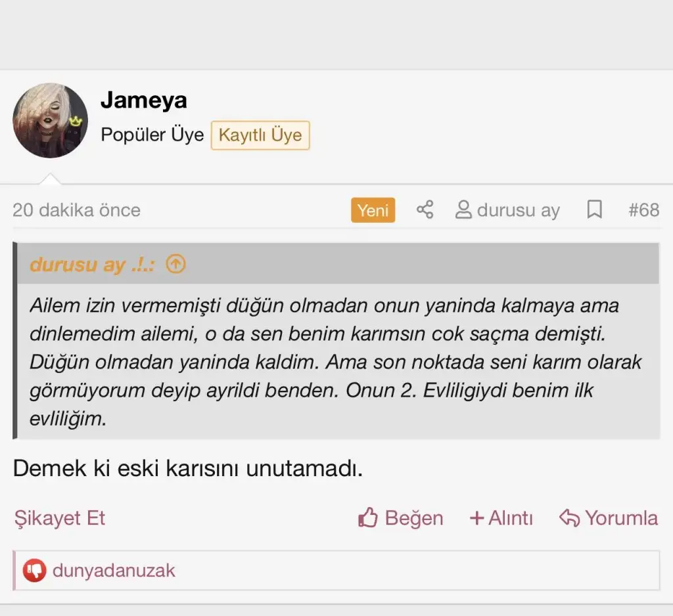Bookmark post using the bookmark icon
This screenshot has height=616, width=673.
pyautogui.click(x=594, y=210)
